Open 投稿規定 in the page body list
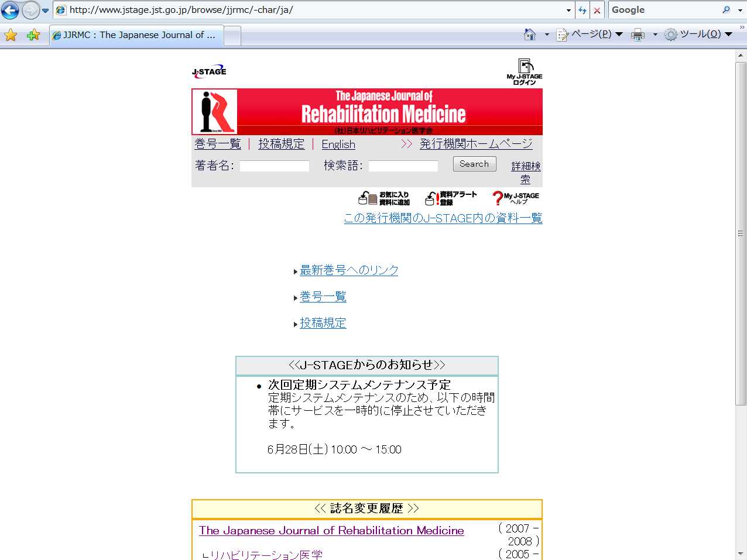747x560 pixels. 323,323
